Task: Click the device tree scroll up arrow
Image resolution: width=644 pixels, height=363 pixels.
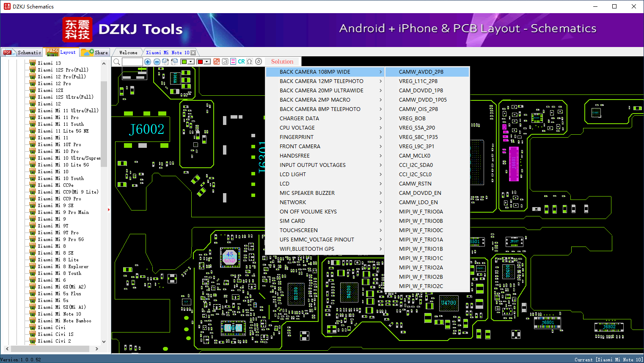Action: click(x=104, y=64)
